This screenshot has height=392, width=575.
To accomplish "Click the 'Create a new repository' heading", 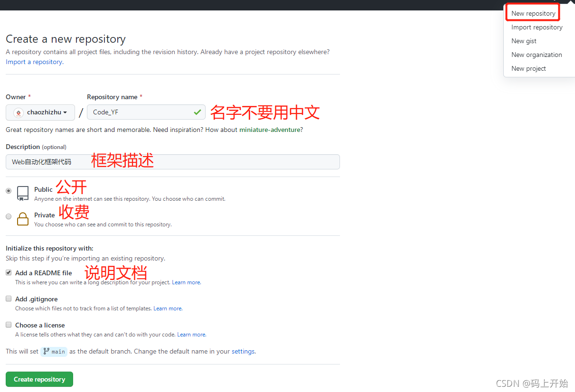I will coord(66,39).
